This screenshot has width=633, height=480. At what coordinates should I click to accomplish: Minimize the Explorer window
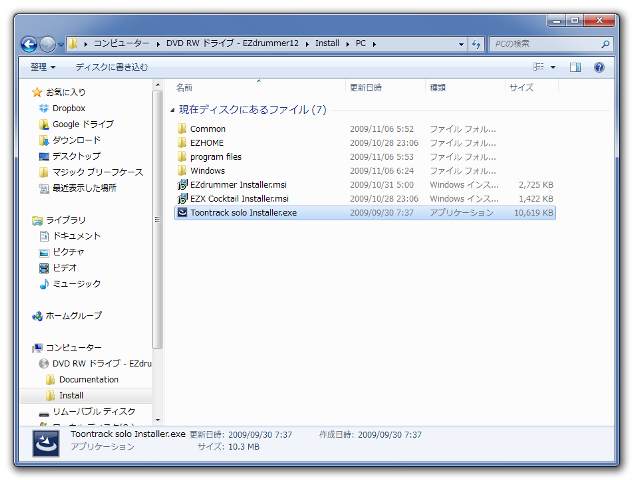[556, 20]
